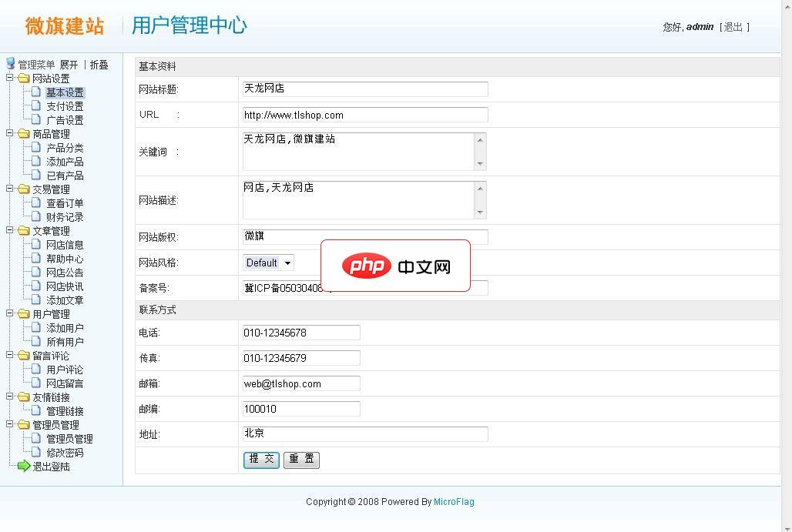The image size is (792, 532).
Task: Click the folder icon next to 交易管理
Action: (24, 189)
